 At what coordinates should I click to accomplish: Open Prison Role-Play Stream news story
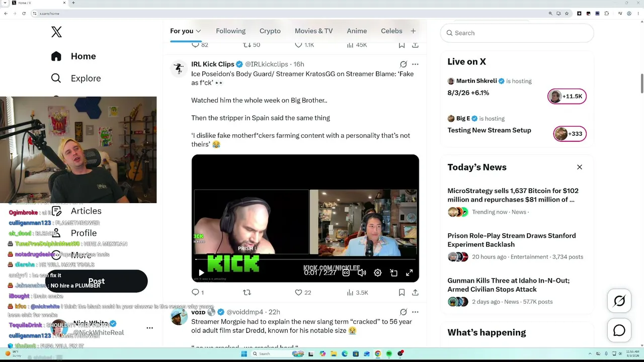tap(512, 240)
